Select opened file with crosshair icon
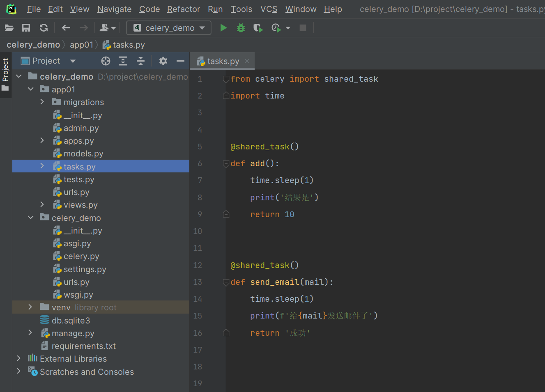This screenshot has height=392, width=545. tap(106, 61)
